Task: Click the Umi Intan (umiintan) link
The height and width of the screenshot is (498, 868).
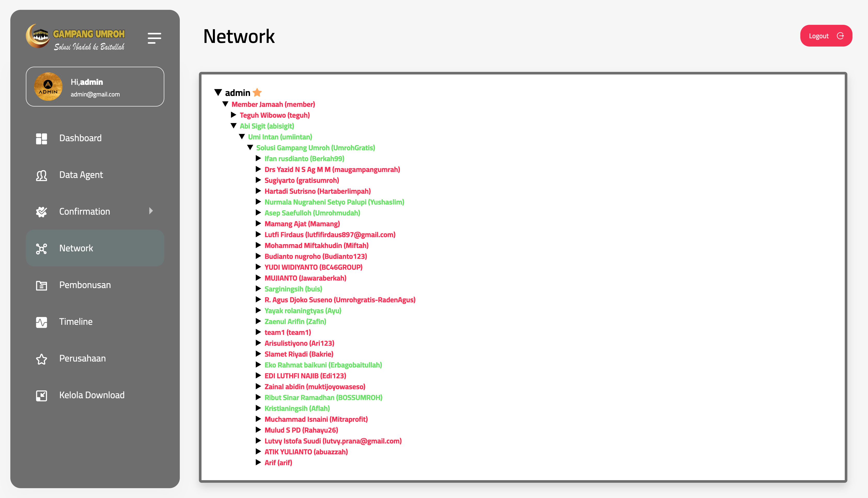Action: pyautogui.click(x=280, y=137)
